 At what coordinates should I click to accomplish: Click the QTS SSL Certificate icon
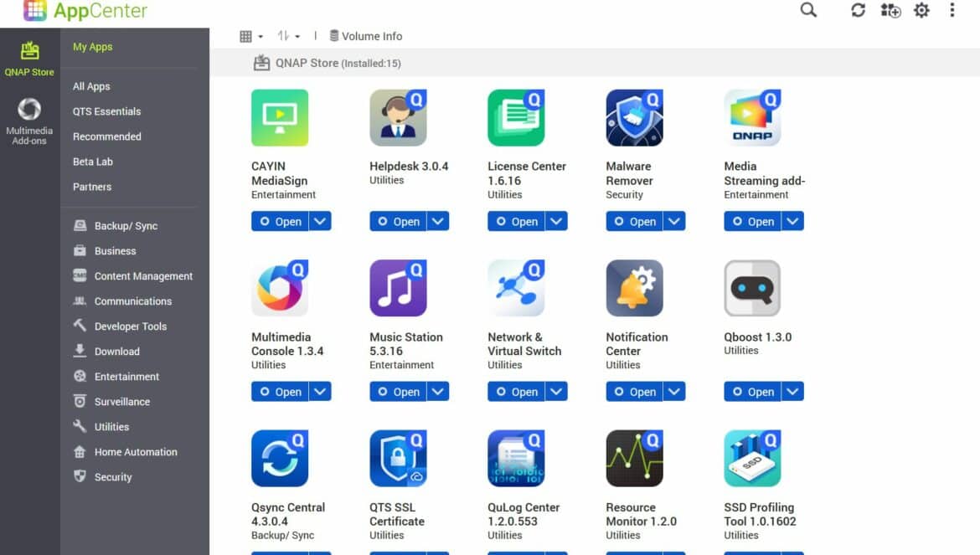coord(398,458)
